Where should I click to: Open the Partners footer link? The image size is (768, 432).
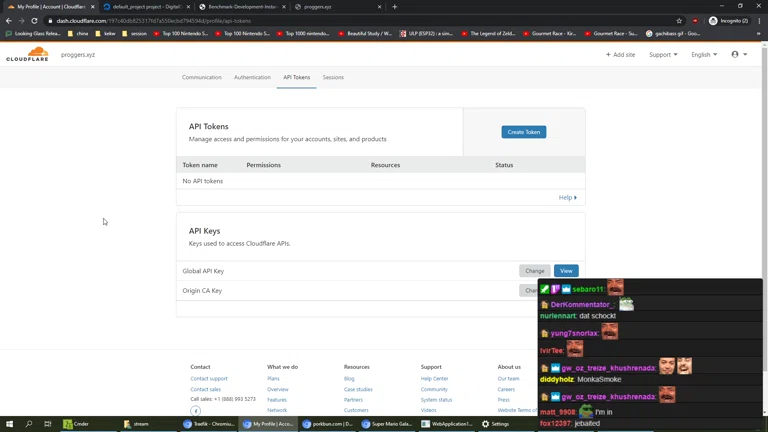[353, 400]
